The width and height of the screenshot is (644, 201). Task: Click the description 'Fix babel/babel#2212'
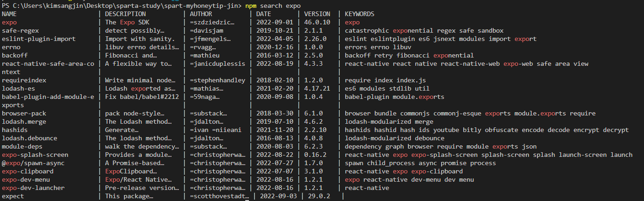pyautogui.click(x=142, y=97)
